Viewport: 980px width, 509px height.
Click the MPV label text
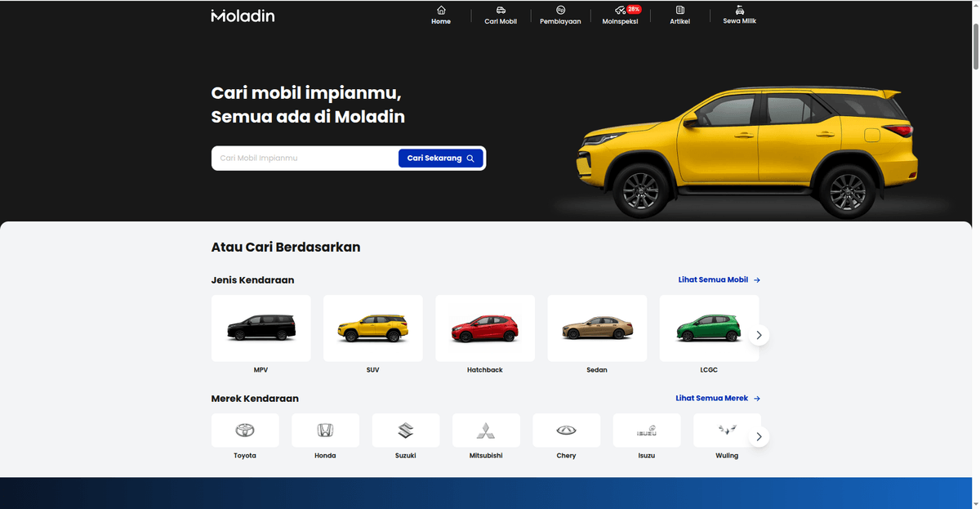pos(261,370)
